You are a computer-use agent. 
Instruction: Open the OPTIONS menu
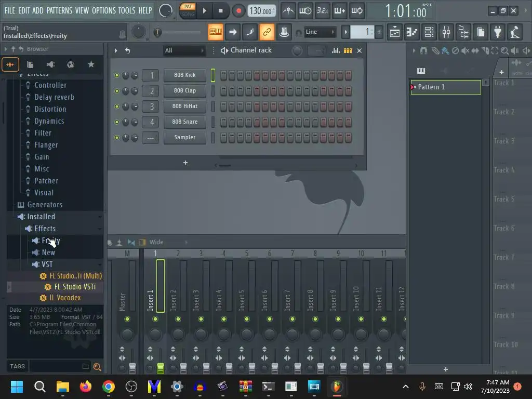click(x=104, y=10)
